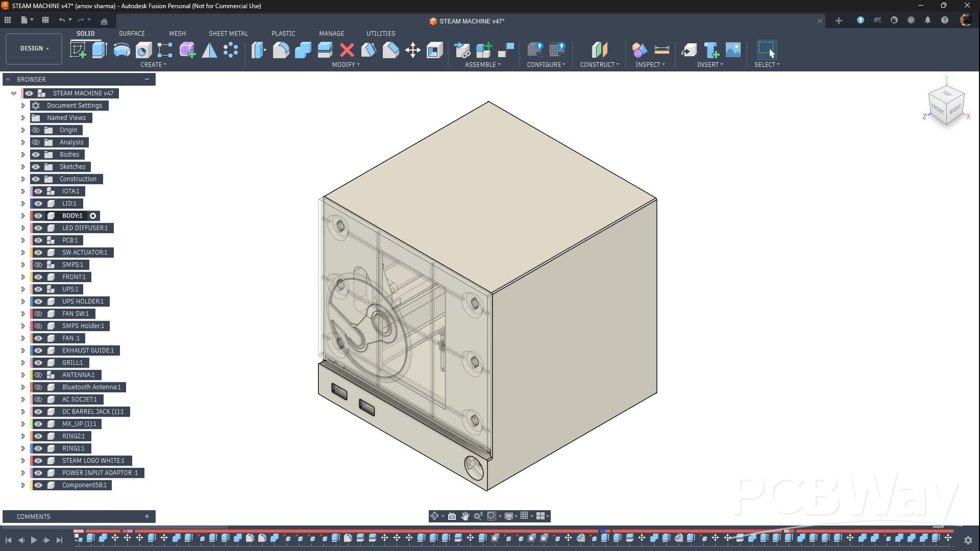Open the CONSTRUCT dropdown menu
This screenshot has height=551, width=980.
pos(599,65)
